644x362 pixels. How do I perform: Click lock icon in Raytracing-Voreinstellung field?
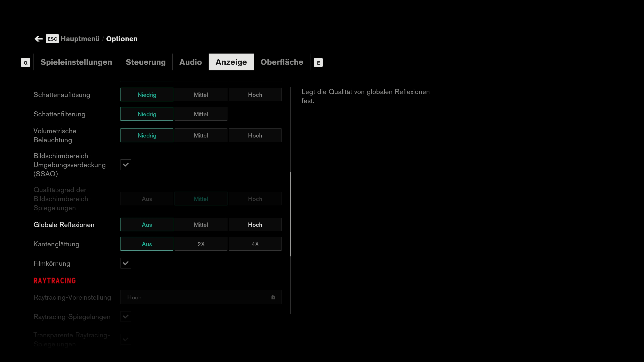273,297
